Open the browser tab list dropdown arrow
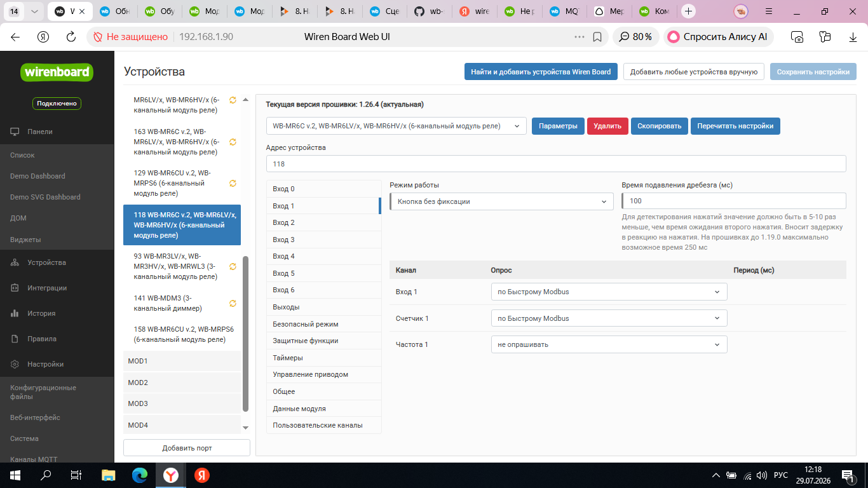This screenshot has width=868, height=488. coord(34,11)
